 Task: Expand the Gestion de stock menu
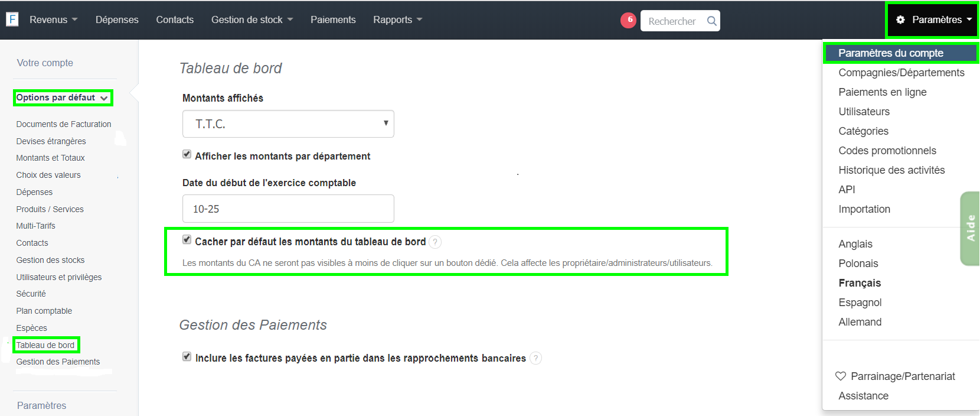tap(252, 19)
